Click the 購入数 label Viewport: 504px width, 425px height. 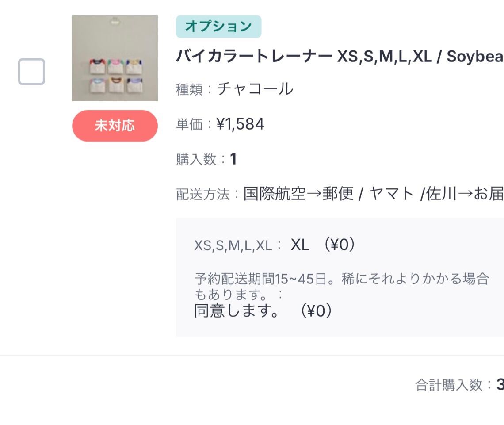click(x=196, y=160)
